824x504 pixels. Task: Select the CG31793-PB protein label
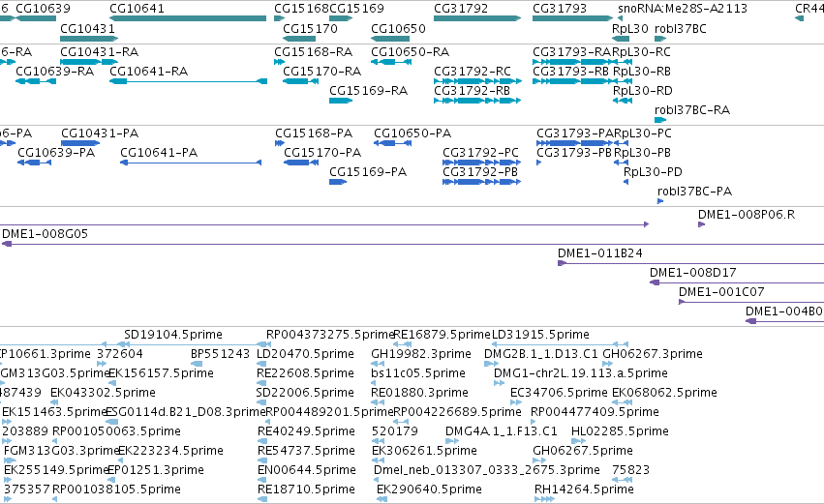574,153
